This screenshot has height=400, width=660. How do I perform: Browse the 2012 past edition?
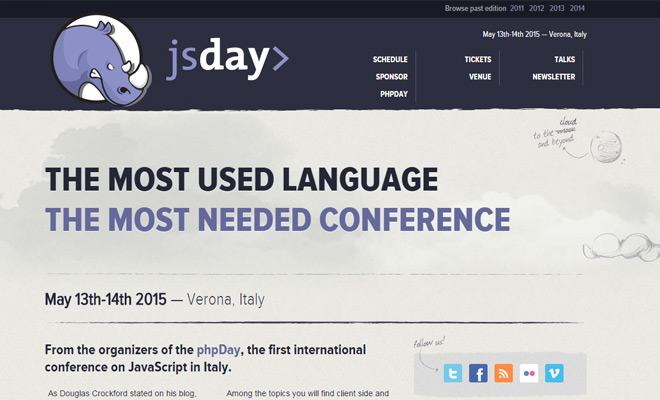(x=537, y=8)
